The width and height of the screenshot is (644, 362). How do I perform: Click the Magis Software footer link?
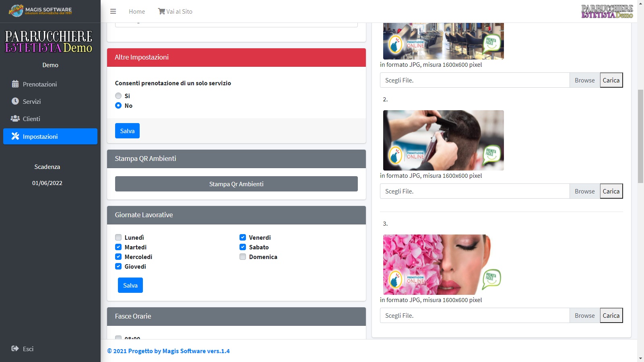point(168,351)
